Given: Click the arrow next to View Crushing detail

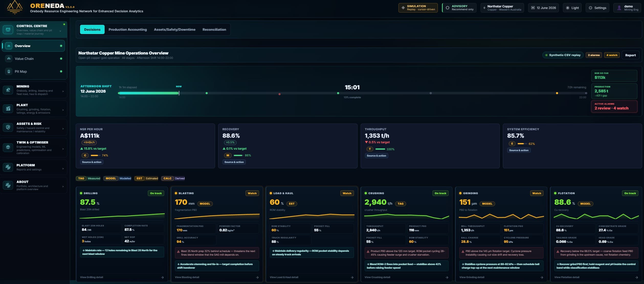Looking at the screenshot, I should 447,277.
